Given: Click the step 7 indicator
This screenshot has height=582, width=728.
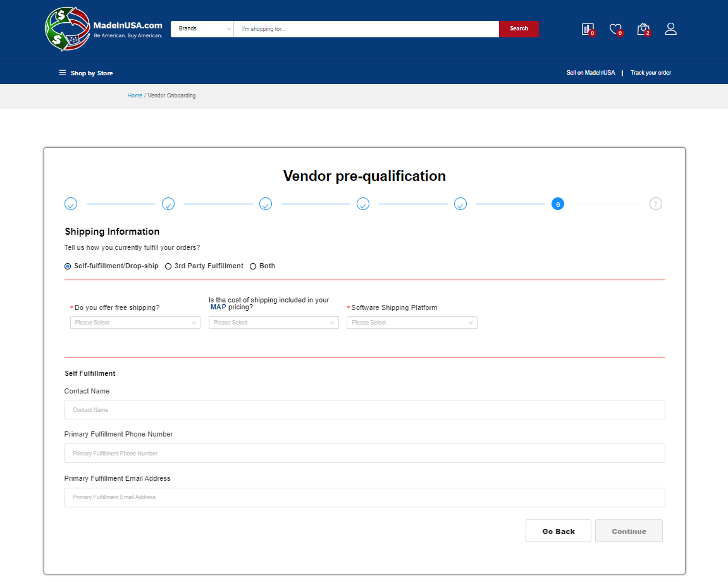Looking at the screenshot, I should coord(655,204).
